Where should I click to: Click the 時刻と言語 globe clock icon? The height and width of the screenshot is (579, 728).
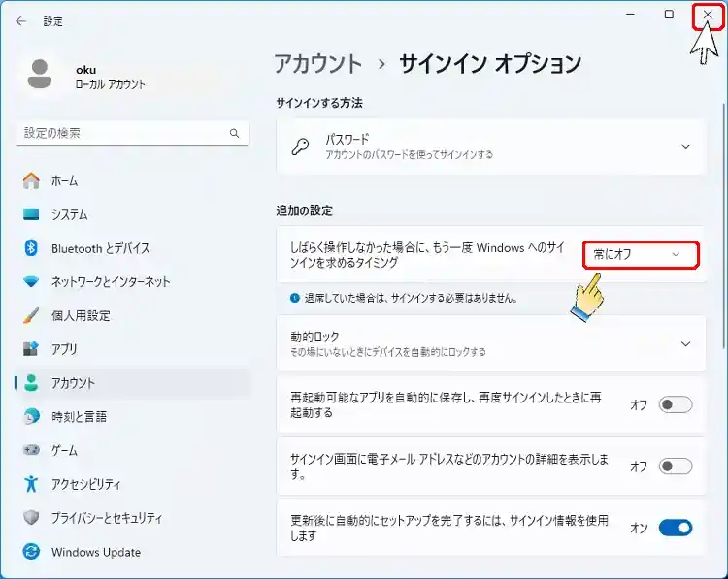[31, 417]
